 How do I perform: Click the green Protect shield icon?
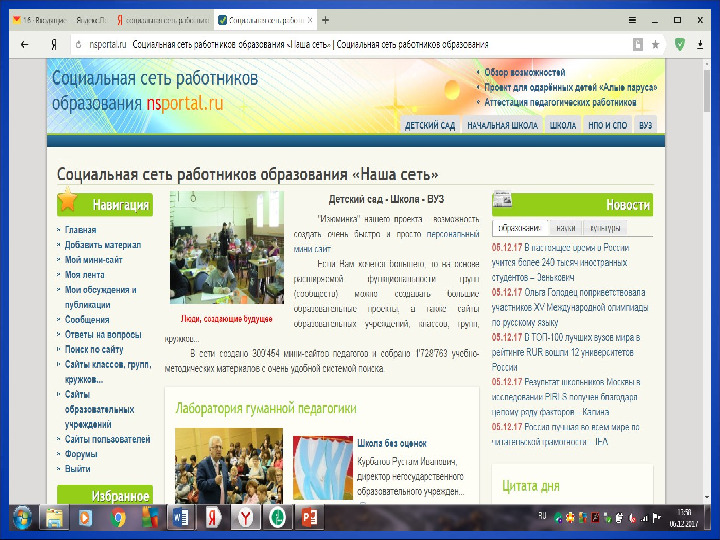[x=680, y=44]
